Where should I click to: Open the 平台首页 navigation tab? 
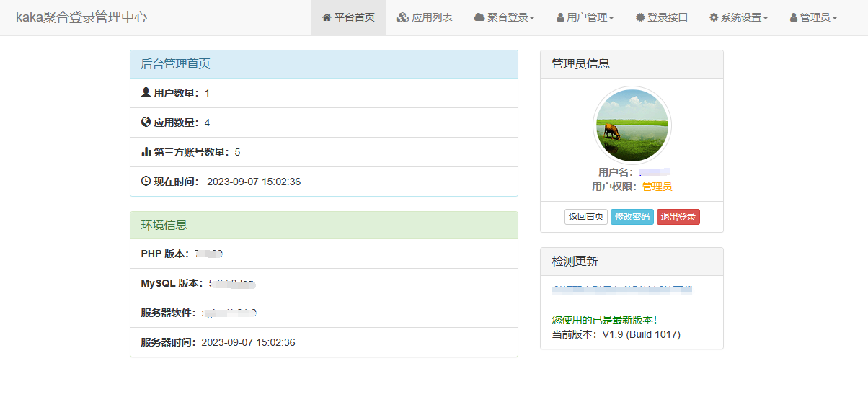click(x=348, y=17)
